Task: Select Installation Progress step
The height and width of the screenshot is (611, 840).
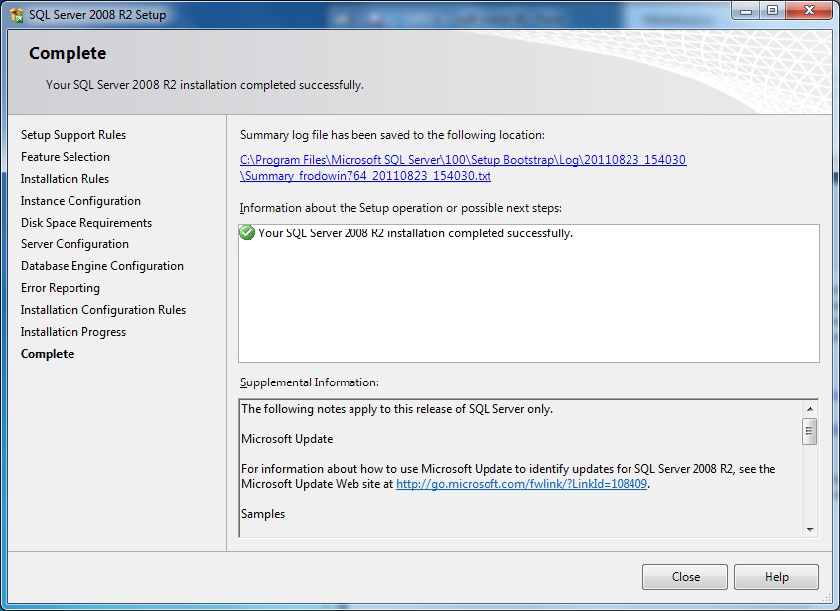Action: [73, 332]
